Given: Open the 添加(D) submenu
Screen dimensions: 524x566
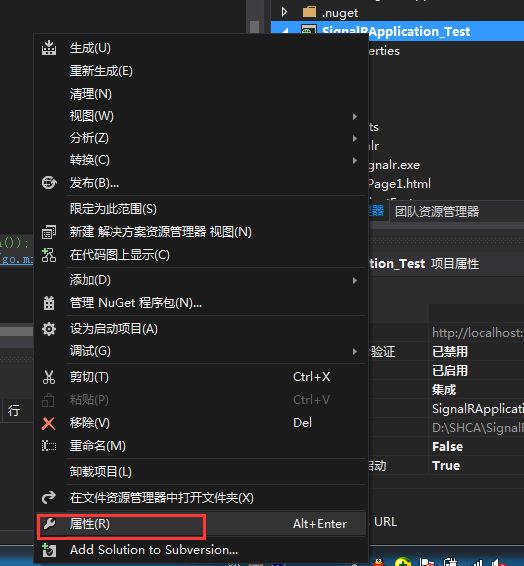Looking at the screenshot, I should coord(201,280).
